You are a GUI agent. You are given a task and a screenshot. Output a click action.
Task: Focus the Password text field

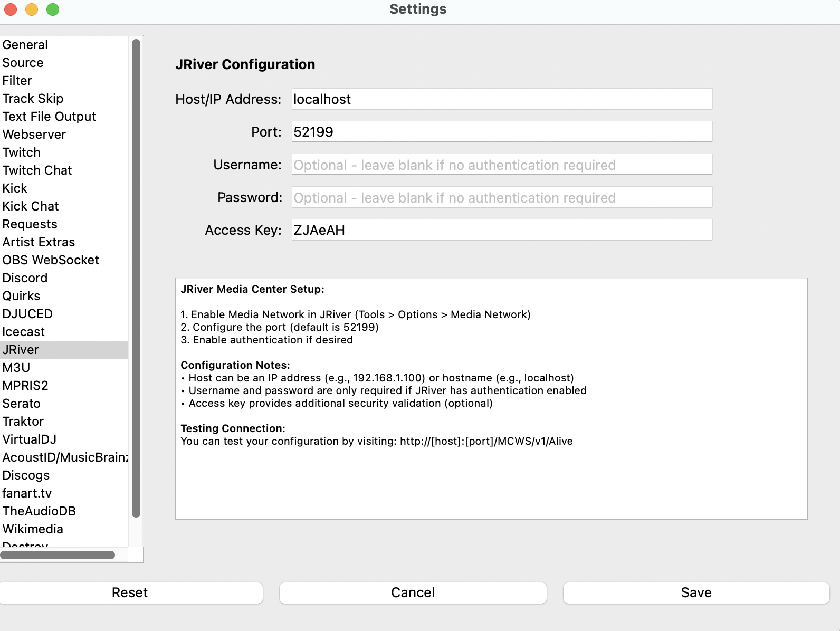click(502, 198)
